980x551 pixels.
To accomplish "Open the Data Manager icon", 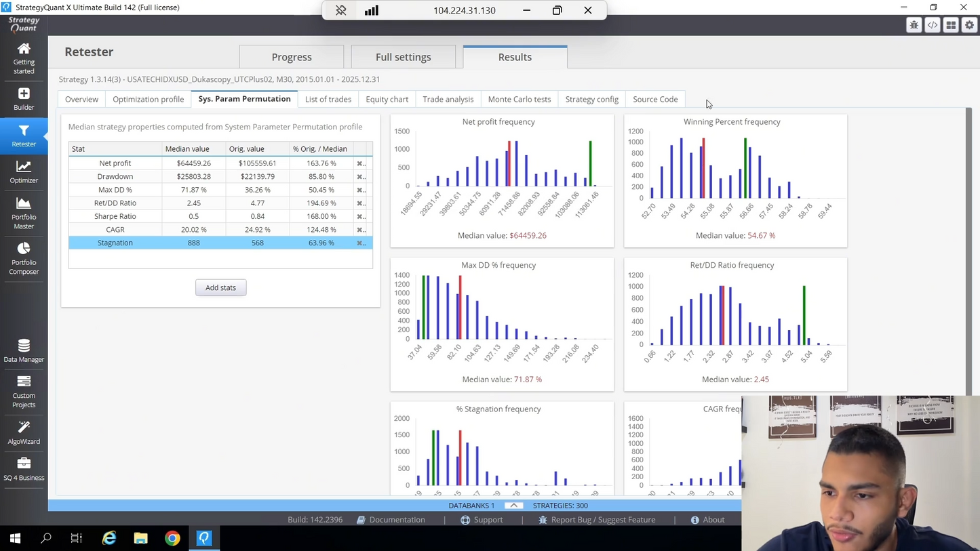I will coord(24,351).
